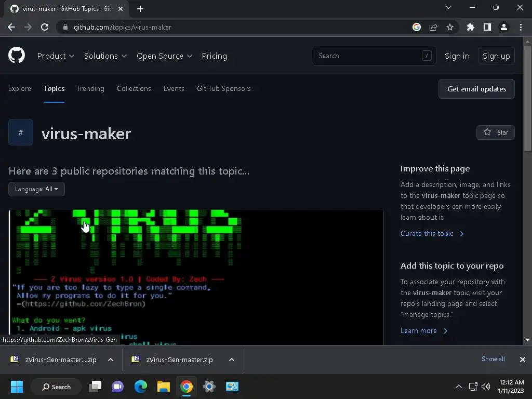The width and height of the screenshot is (532, 399).
Task: Click the Chrome taskbar icon
Action: (187, 387)
